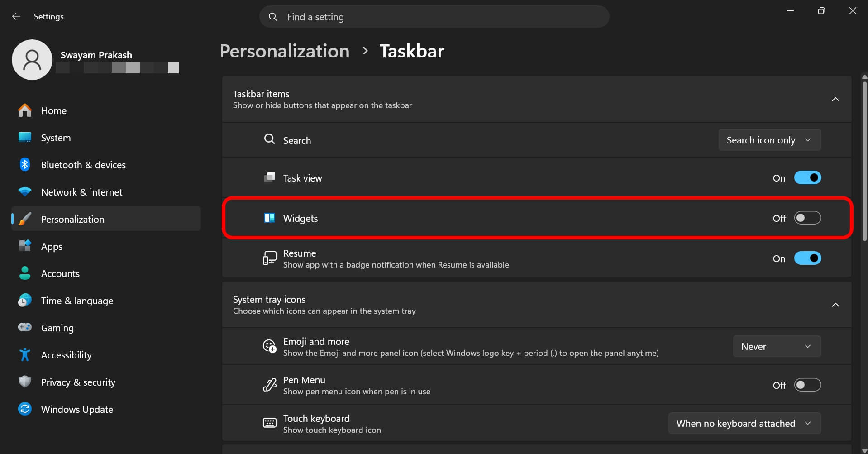The height and width of the screenshot is (454, 868).
Task: Select Time & language category
Action: [106, 301]
